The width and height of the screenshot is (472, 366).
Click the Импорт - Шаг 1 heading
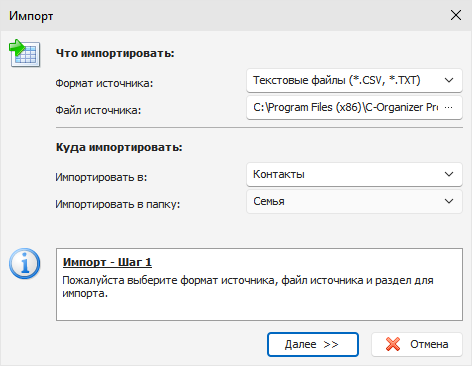tap(107, 262)
